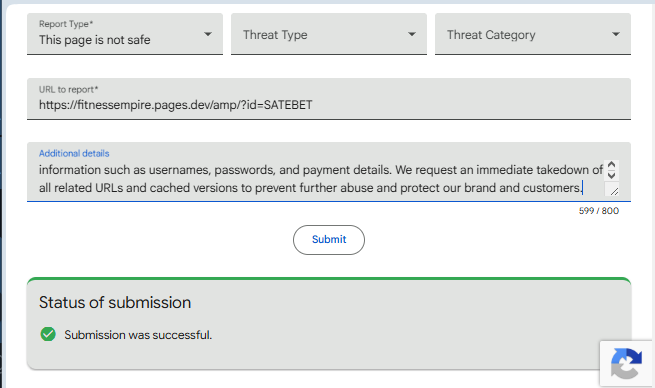Click the textarea scroll up arrow
The image size is (655, 388).
click(x=611, y=165)
